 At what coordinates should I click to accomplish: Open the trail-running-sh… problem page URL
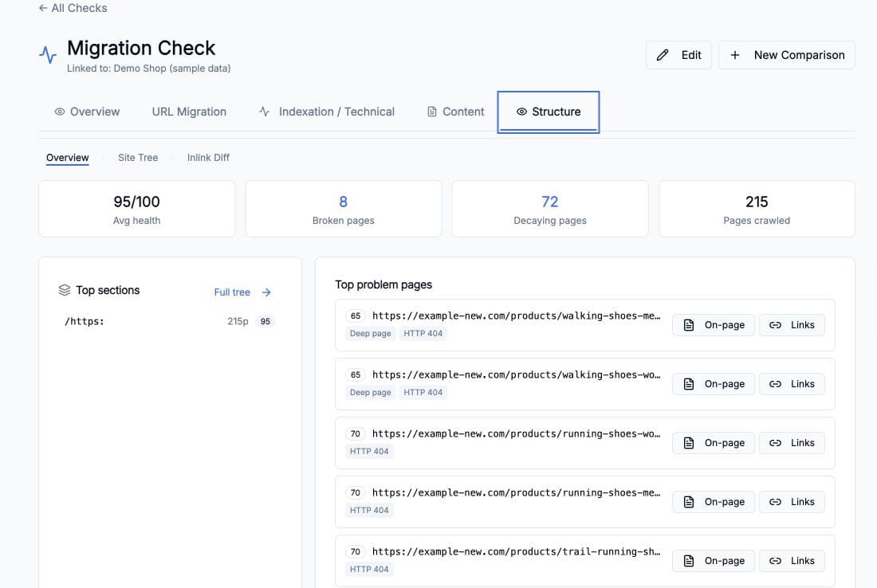[516, 551]
